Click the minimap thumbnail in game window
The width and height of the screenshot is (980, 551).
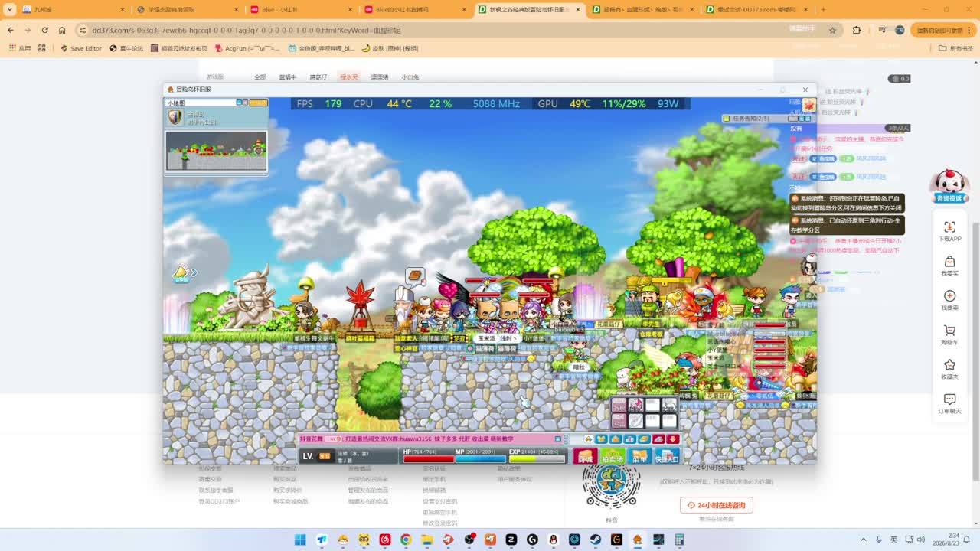tap(217, 151)
